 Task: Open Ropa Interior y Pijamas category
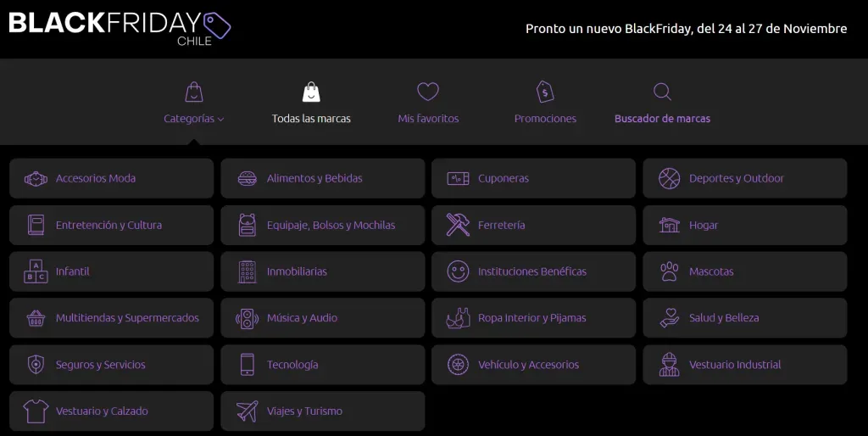point(534,318)
